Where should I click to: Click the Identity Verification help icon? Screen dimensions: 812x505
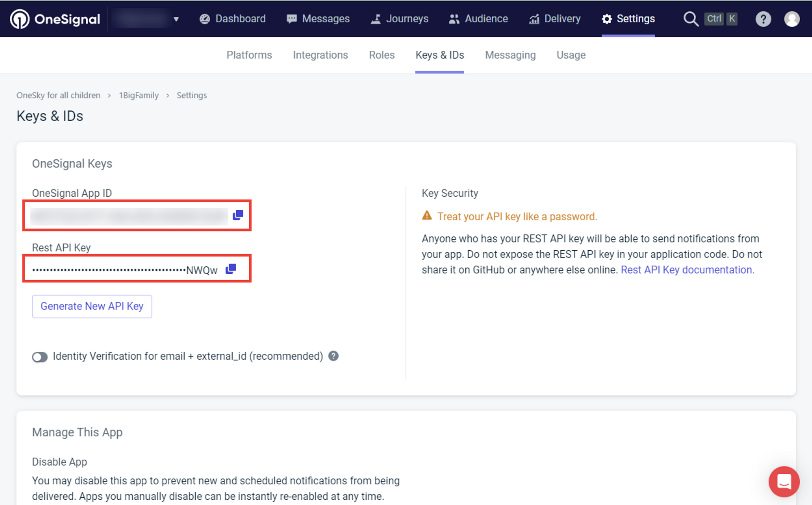pyautogui.click(x=333, y=356)
